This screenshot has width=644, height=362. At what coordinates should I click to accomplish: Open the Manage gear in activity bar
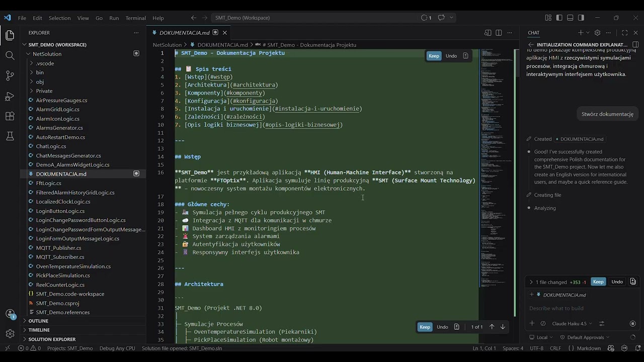[10, 334]
